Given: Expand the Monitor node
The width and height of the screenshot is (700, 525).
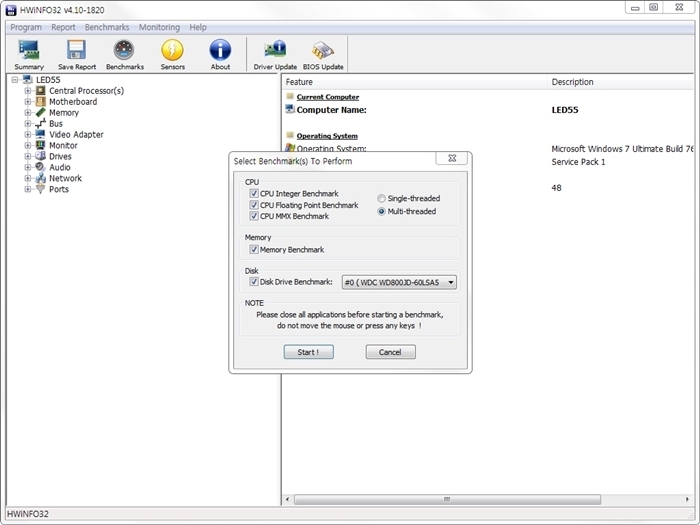Looking at the screenshot, I should (x=28, y=146).
